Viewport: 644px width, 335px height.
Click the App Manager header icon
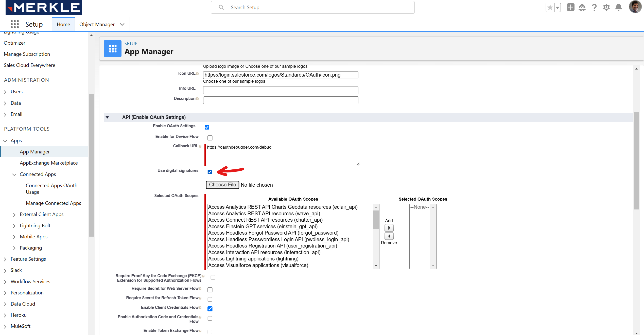[x=113, y=48]
